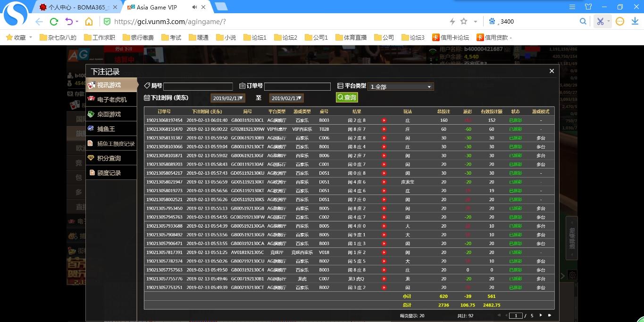
Task: Play video replay for first record row
Action: [384, 120]
